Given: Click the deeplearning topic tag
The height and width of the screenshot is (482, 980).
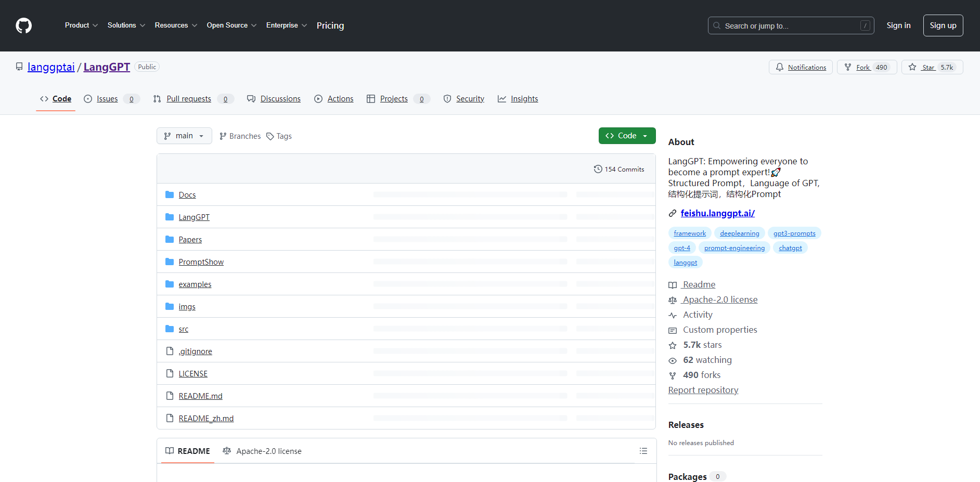Looking at the screenshot, I should point(740,233).
